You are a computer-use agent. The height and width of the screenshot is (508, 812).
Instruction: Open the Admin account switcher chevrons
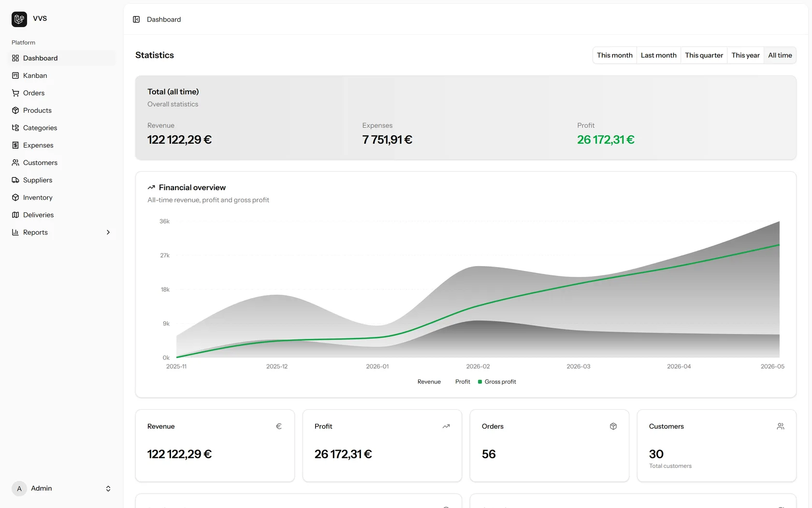(x=108, y=489)
